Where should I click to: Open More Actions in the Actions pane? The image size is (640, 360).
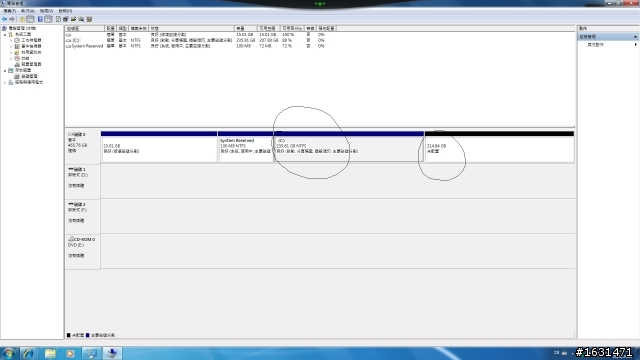608,44
